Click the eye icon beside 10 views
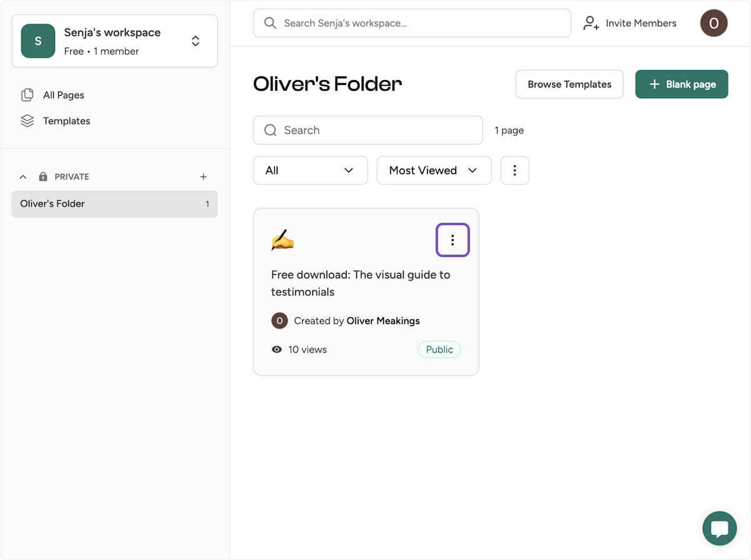Image resolution: width=751 pixels, height=560 pixels. click(x=277, y=349)
